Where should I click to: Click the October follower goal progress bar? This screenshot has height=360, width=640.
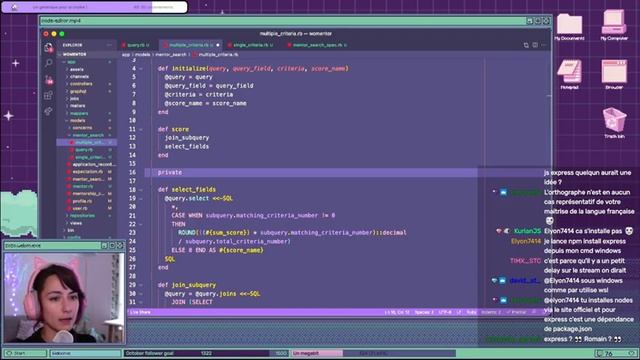point(206,353)
